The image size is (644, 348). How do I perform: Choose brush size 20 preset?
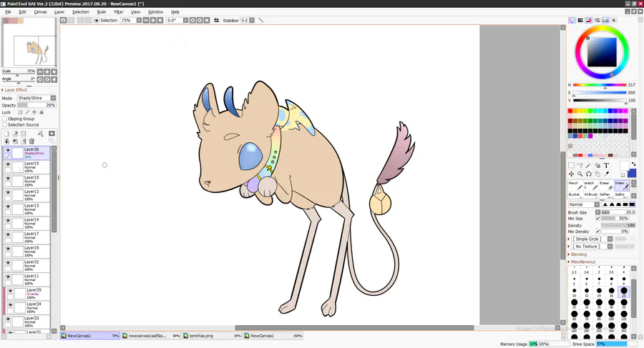(623, 292)
